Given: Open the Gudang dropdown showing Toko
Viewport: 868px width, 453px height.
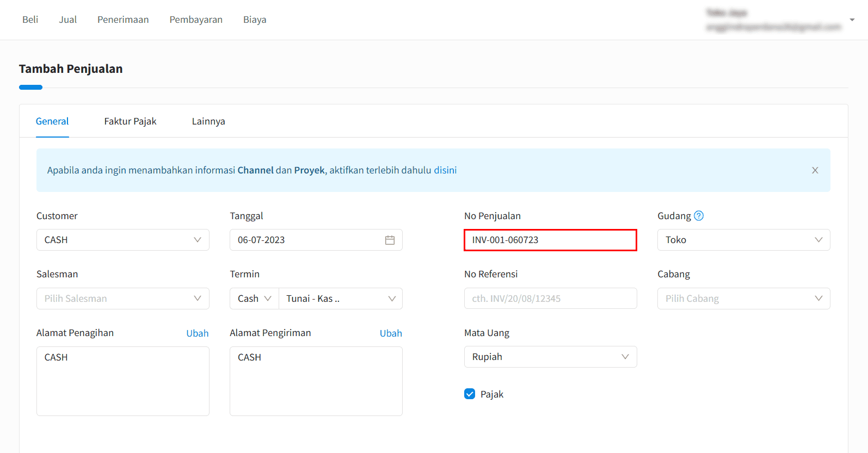Looking at the screenshot, I should [744, 240].
